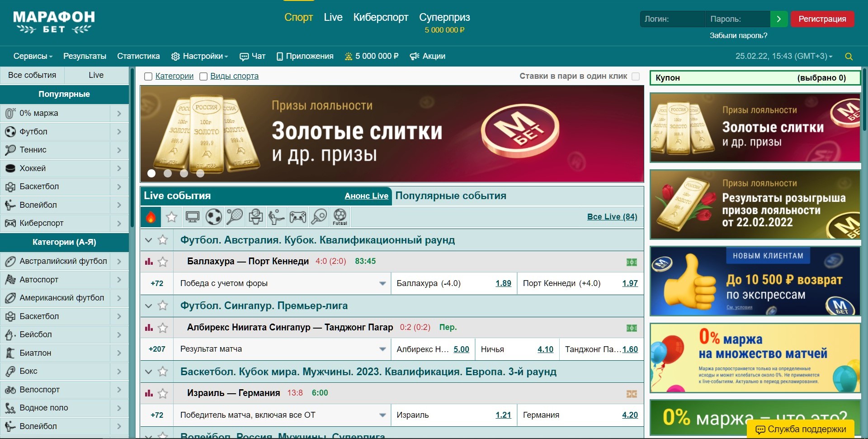Image resolution: width=868 pixels, height=439 pixels.
Task: Open live tracker icon for Албирекс Ниигата match
Action: 632,328
